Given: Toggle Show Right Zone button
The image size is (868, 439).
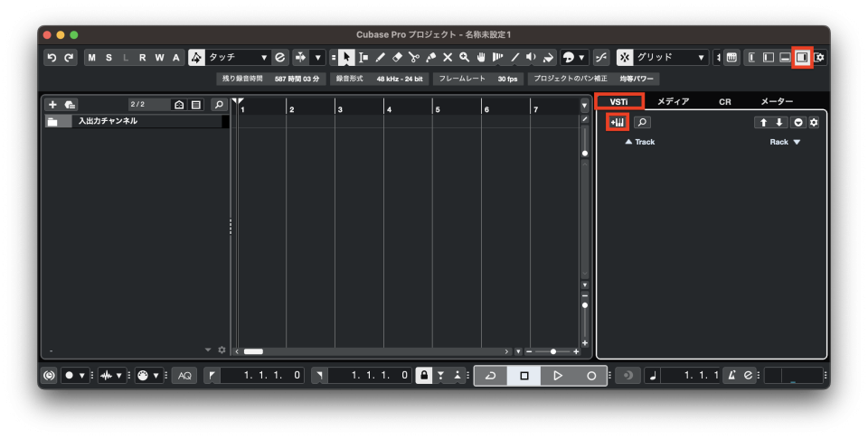Looking at the screenshot, I should point(802,58).
